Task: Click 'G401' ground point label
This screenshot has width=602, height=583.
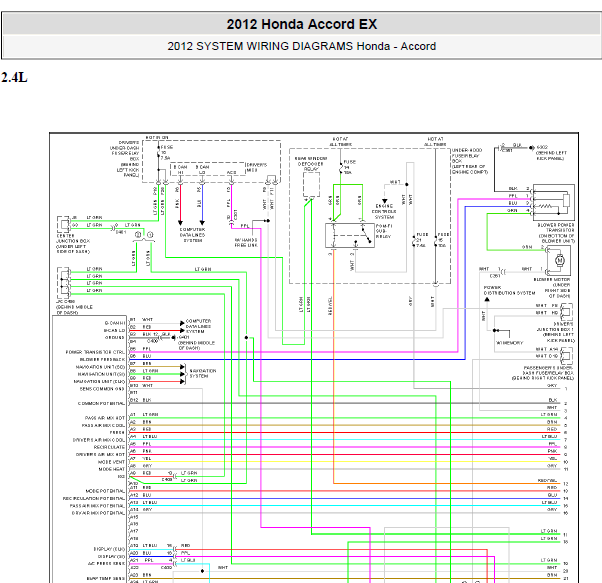Action: pos(183,337)
